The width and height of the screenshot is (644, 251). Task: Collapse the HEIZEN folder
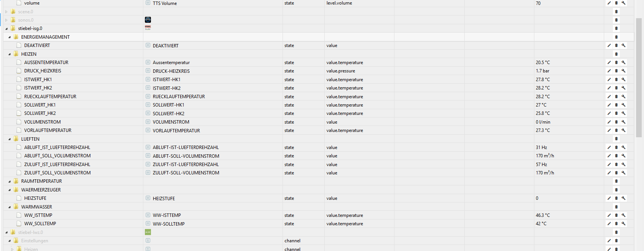point(9,54)
